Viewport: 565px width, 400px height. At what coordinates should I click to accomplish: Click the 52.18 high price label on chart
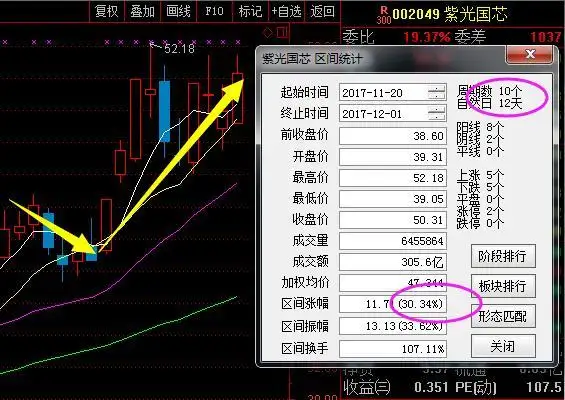[x=179, y=48]
